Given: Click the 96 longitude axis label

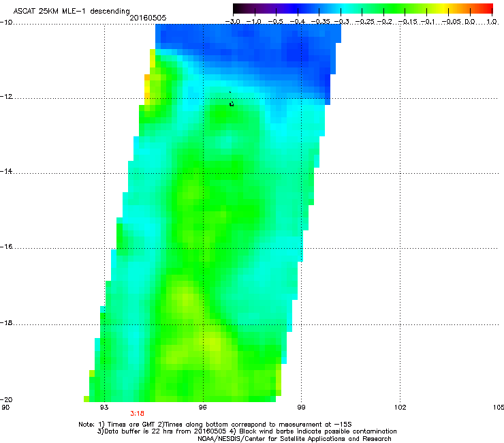Looking at the screenshot, I should point(202,408).
